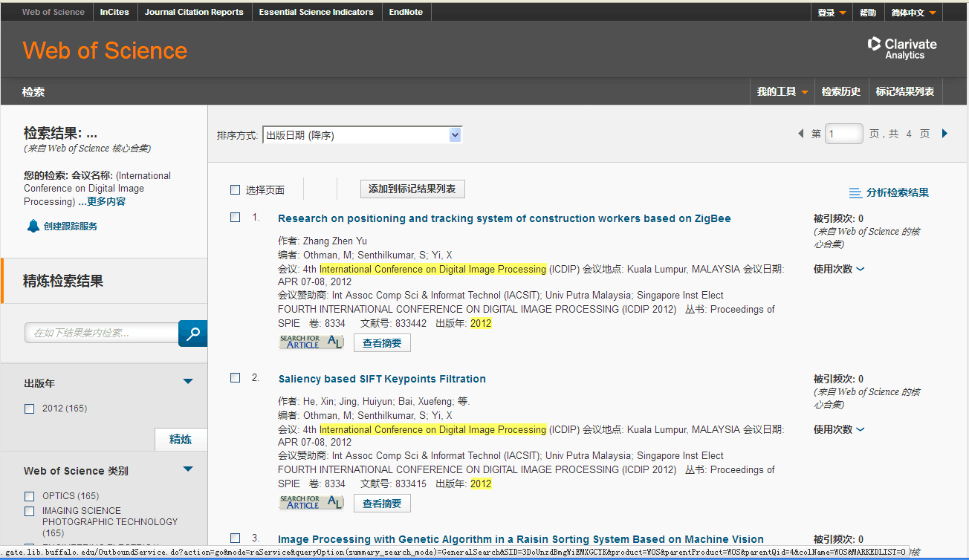This screenshot has width=969, height=560.
Task: Open Journal Citation Reports tab
Action: (x=194, y=12)
